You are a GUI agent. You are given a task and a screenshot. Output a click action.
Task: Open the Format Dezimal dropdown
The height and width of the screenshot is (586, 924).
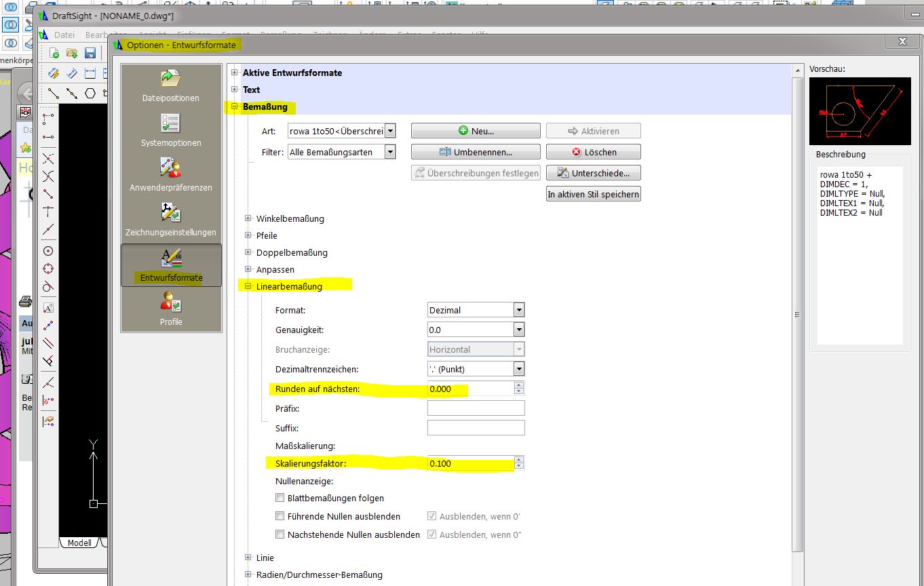[x=519, y=310]
